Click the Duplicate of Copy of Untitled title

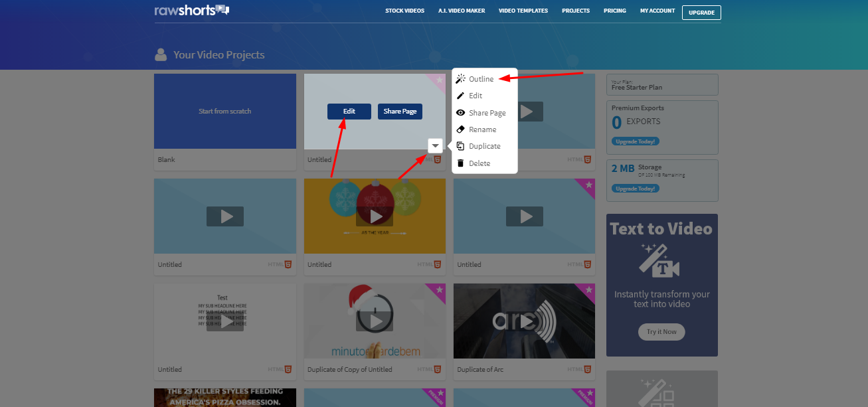[350, 369]
